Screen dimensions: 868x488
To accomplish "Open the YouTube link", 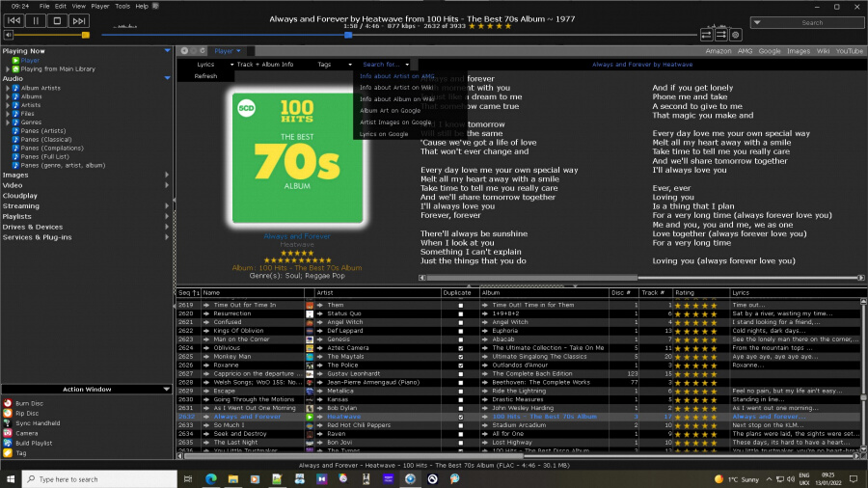I will (x=849, y=51).
